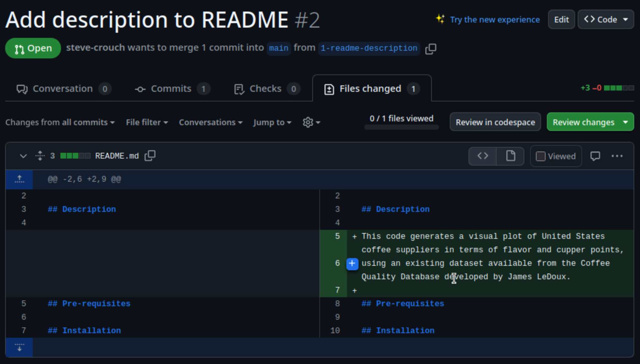
Task: Open the 1-readme-description branch link
Action: pyautogui.click(x=369, y=48)
